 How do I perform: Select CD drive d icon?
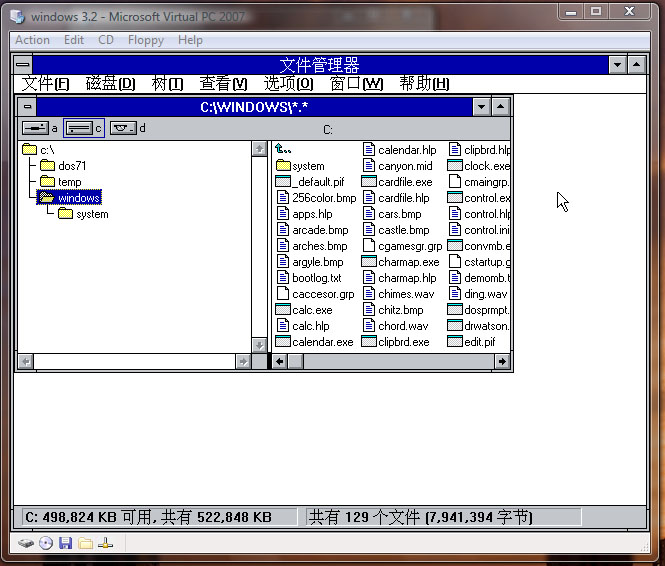[x=123, y=128]
